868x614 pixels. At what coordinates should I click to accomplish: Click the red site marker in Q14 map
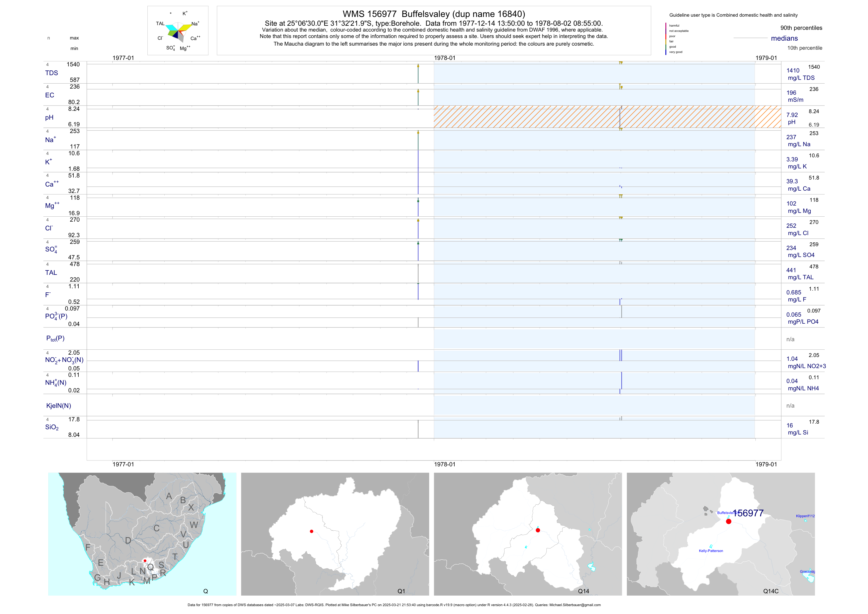[538, 530]
